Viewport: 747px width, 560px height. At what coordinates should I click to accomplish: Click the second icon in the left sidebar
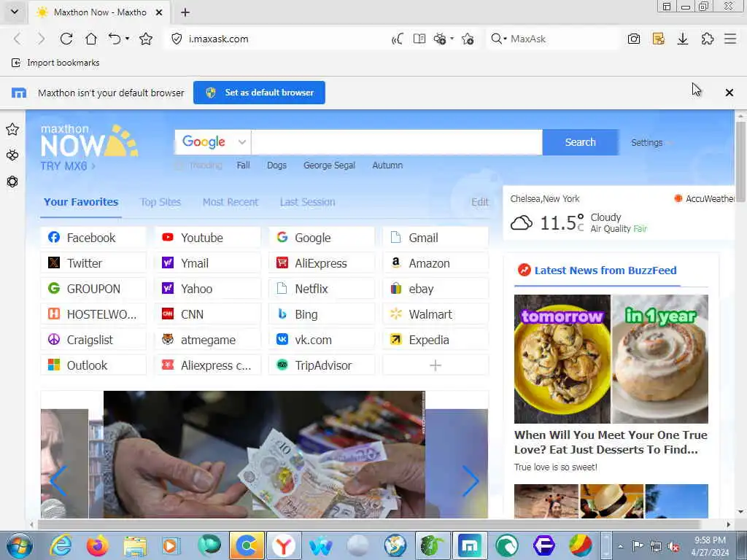click(x=12, y=155)
